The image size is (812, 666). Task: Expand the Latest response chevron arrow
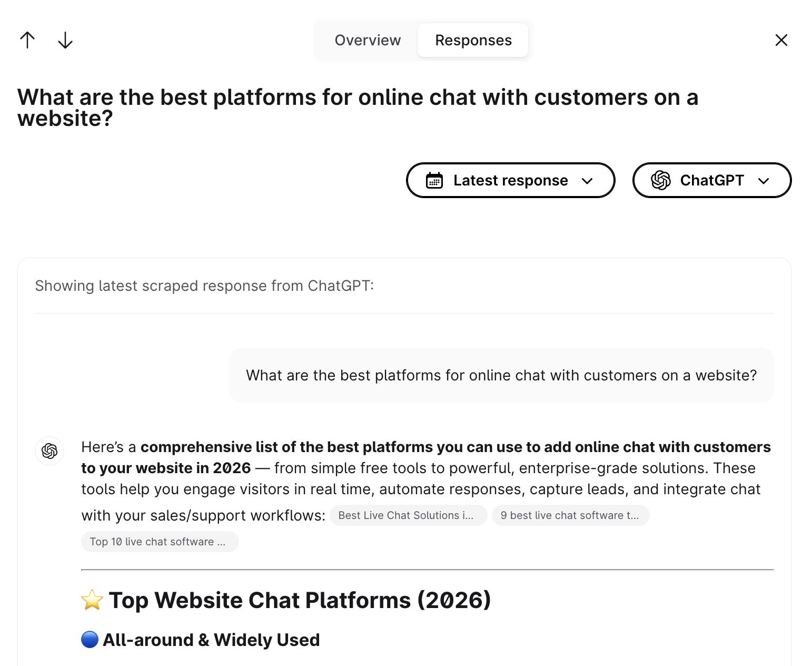(x=587, y=181)
